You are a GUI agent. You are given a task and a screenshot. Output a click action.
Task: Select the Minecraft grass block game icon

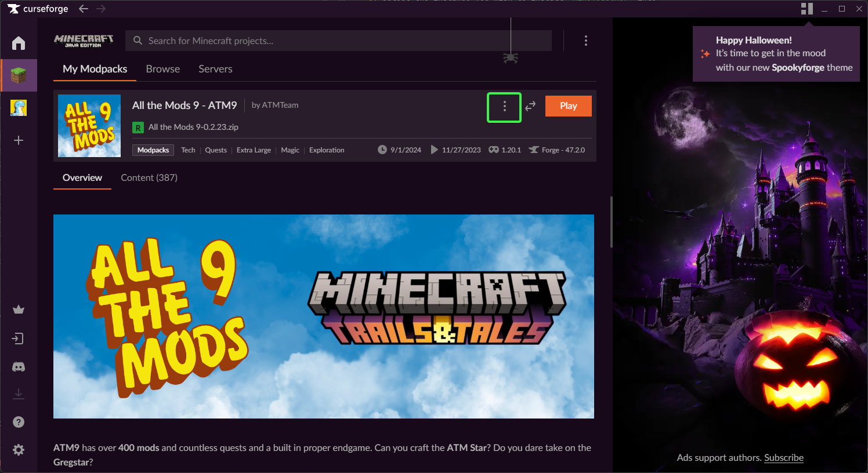pos(19,75)
